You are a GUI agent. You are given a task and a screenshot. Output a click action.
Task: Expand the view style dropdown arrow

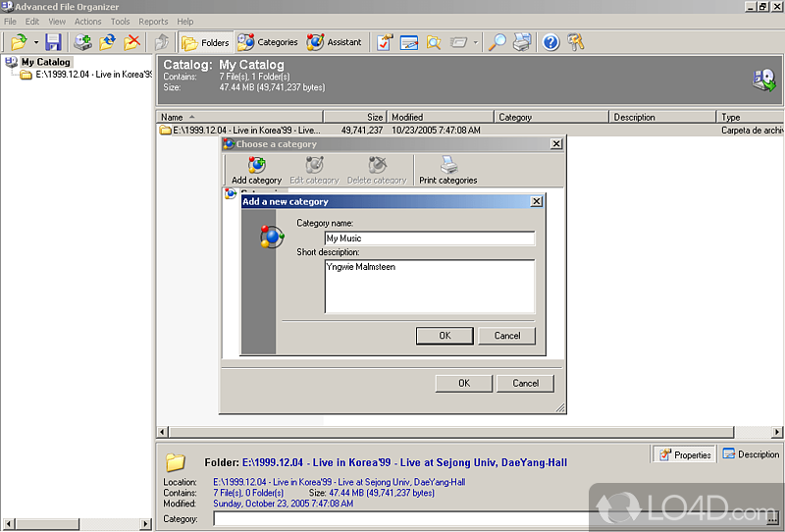pos(476,42)
